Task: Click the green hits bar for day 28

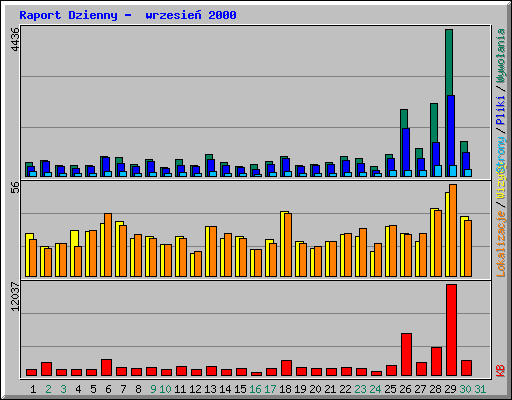Action: 434,123
